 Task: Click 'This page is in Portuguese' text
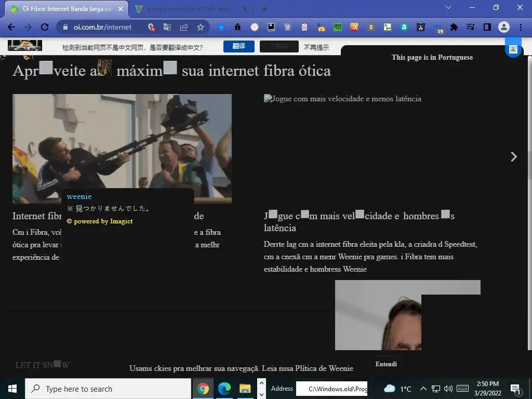432,57
